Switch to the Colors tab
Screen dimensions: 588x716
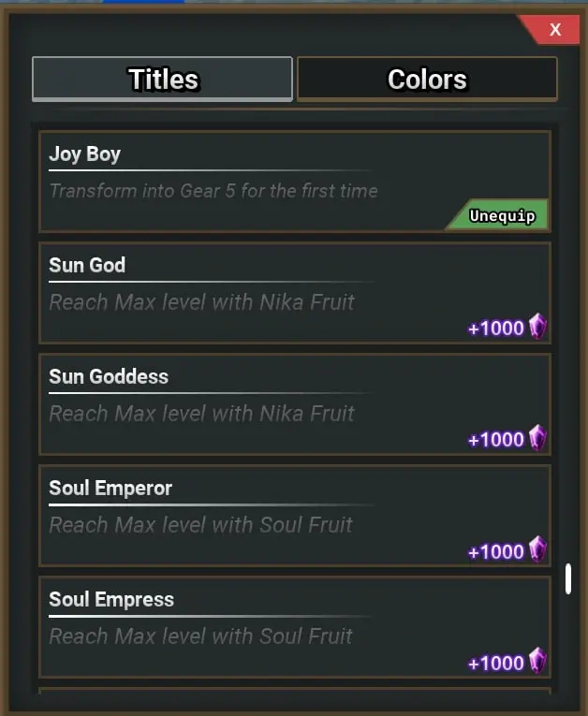(427, 80)
